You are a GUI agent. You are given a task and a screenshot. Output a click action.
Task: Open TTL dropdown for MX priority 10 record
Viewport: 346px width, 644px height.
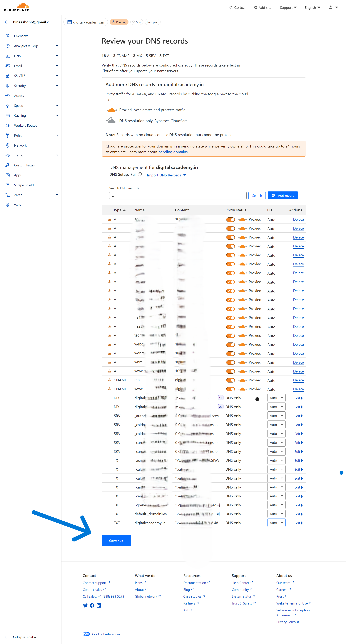pyautogui.click(x=276, y=398)
